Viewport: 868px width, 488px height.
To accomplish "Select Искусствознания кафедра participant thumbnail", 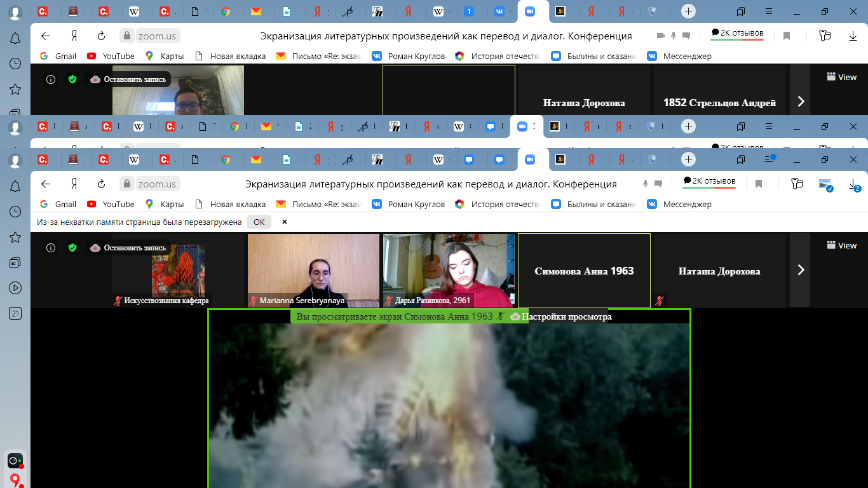I will coord(178,271).
